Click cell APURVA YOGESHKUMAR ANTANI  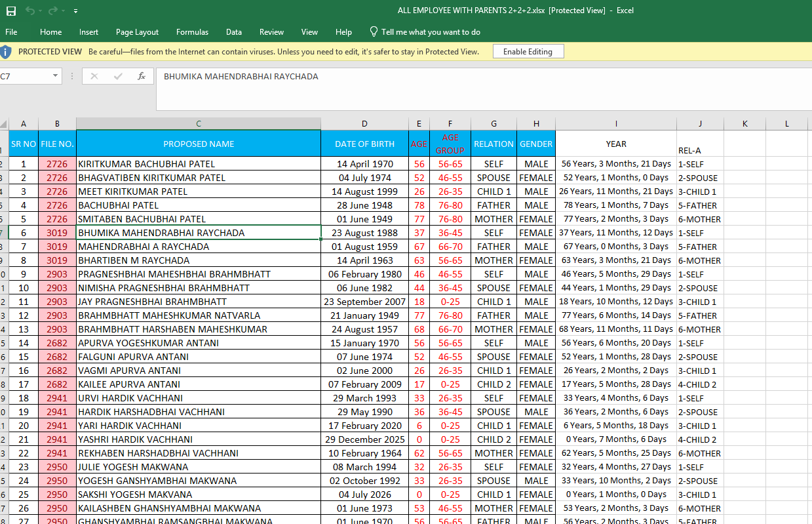pyautogui.click(x=199, y=343)
